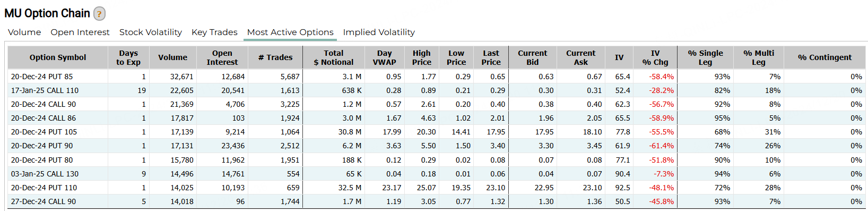
Task: Open the Open Interest tab
Action: coord(80,32)
